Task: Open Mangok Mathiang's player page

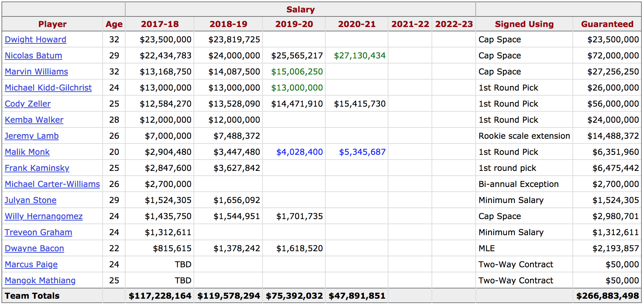Action: (x=40, y=280)
